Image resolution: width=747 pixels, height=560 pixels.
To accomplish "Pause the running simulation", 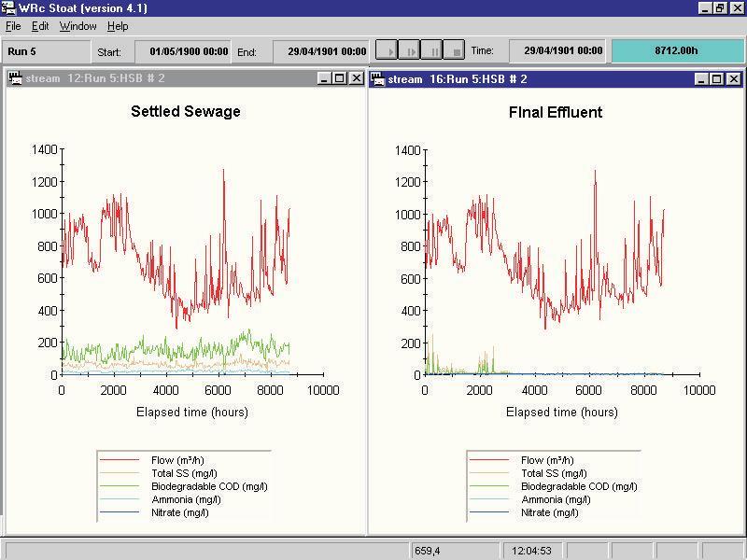I will point(431,50).
